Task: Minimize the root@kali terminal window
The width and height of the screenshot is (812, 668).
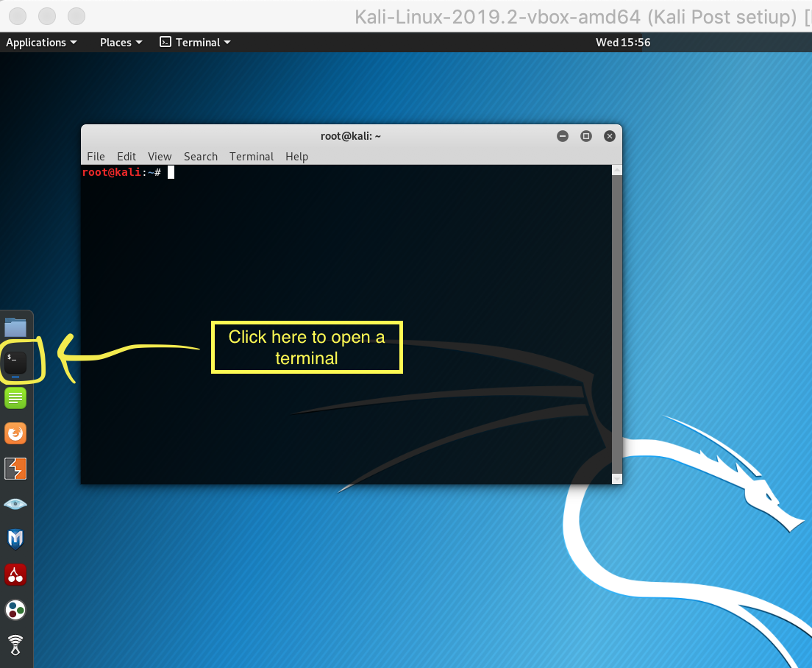Action: [x=563, y=136]
